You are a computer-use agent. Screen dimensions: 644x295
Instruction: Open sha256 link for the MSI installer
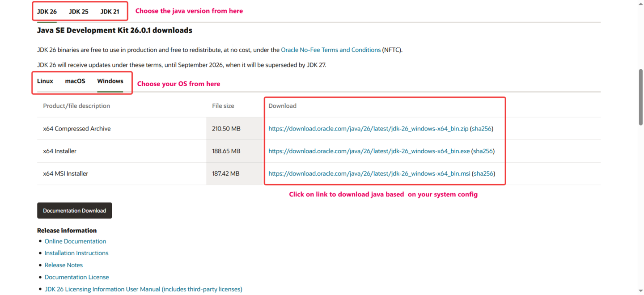click(x=483, y=173)
